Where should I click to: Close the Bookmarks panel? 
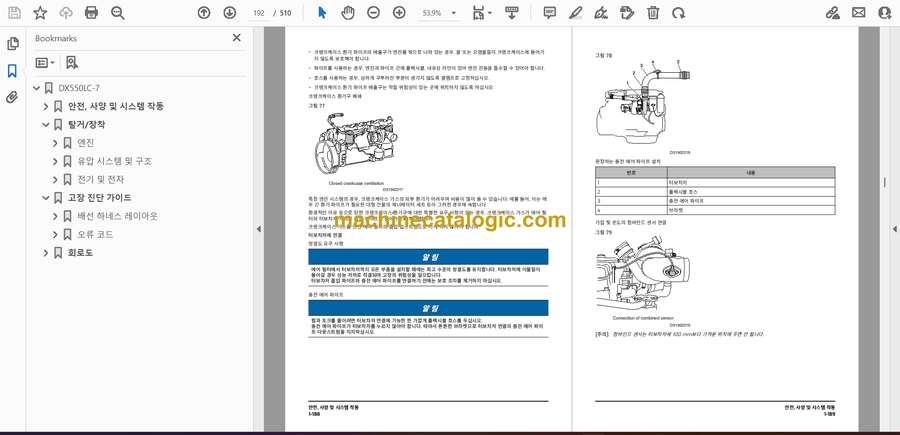[237, 38]
